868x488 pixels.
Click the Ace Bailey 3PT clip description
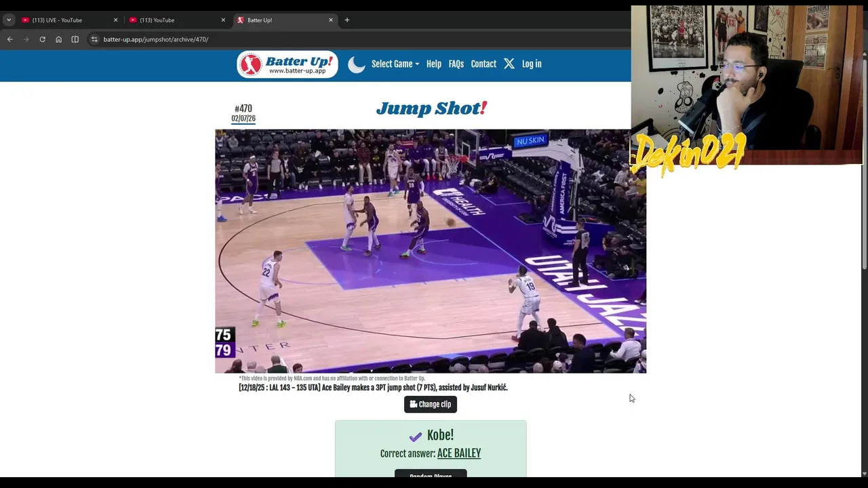(373, 388)
